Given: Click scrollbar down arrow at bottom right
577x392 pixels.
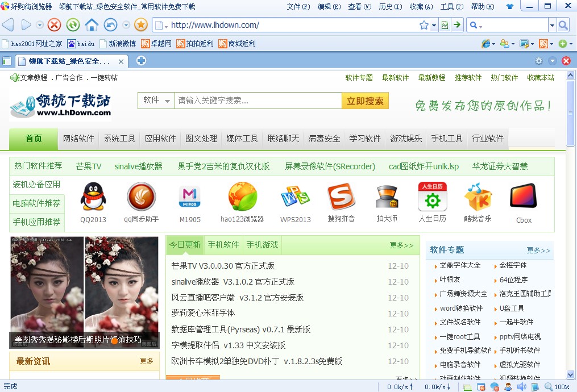Looking at the screenshot, I should [570, 375].
